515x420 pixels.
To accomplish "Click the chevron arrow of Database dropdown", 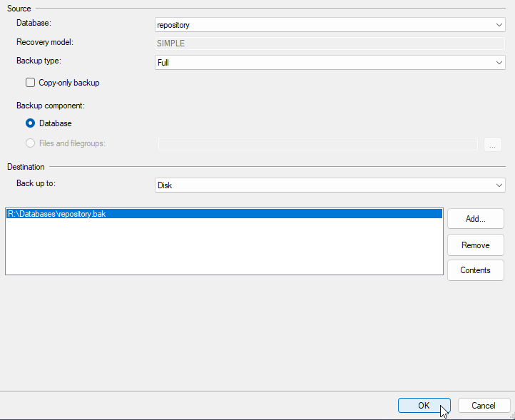I will click(x=499, y=25).
